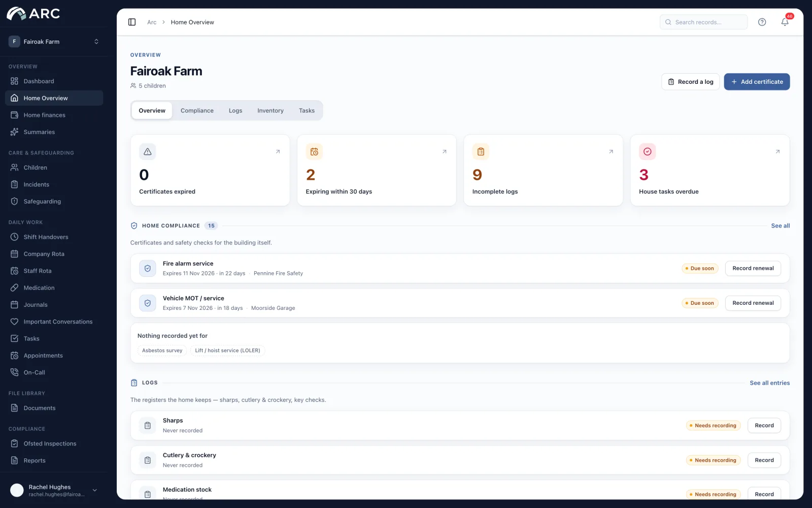Click the 5 children text
The image size is (812, 508).
pyautogui.click(x=152, y=86)
